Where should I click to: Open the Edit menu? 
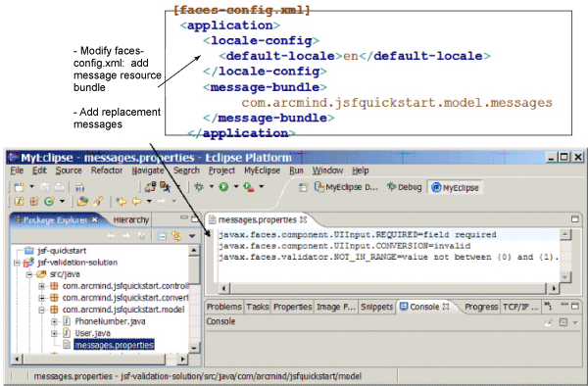click(39, 170)
